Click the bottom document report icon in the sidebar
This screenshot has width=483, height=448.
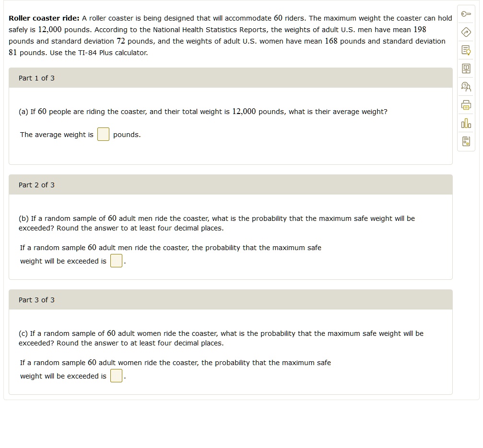(466, 141)
